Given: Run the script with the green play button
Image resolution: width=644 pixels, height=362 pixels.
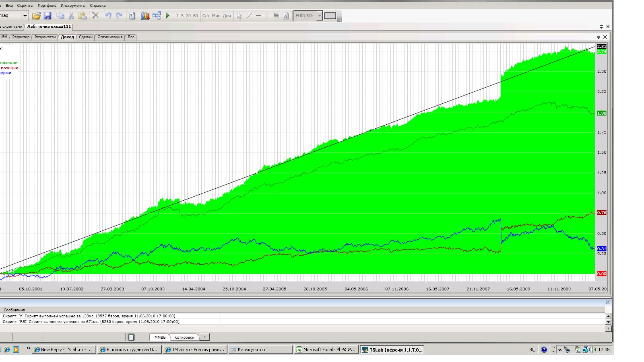Looking at the screenshot, I should (168, 16).
